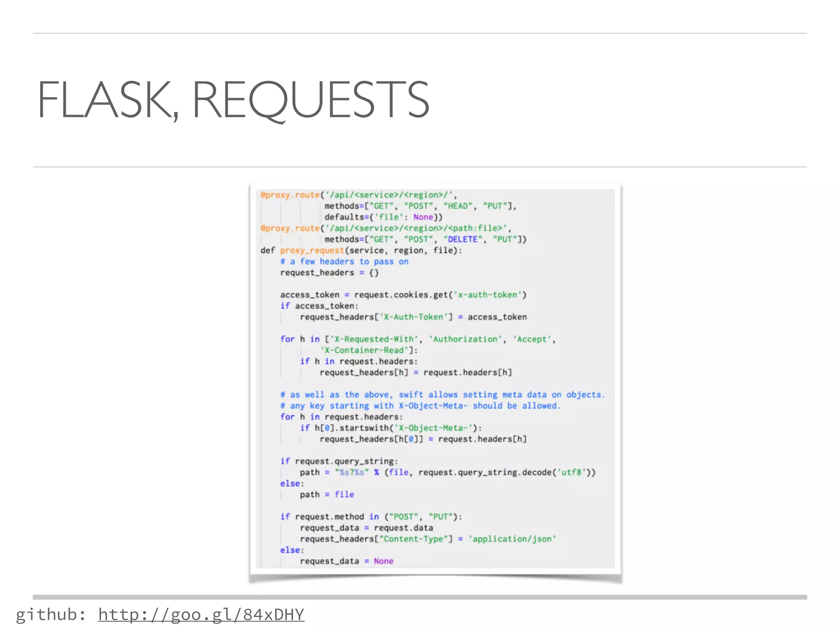
Task: Open the http://goo.gl/84xDHY github link
Action: 201,615
